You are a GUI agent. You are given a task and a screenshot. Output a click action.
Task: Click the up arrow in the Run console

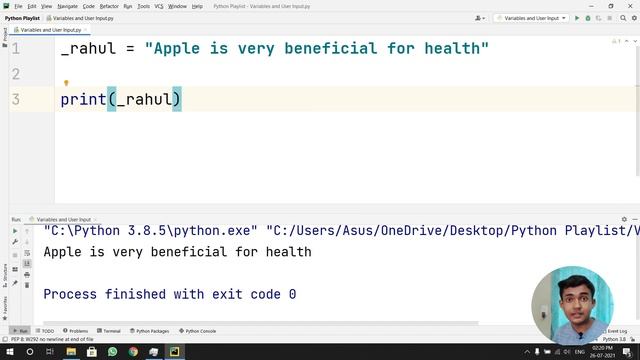27,231
